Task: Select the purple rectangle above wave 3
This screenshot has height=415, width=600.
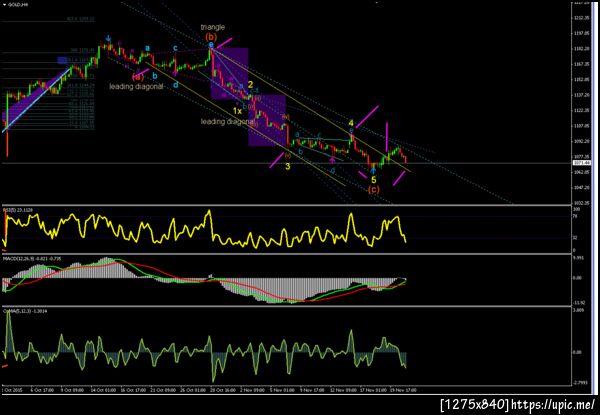Action: click(x=267, y=120)
